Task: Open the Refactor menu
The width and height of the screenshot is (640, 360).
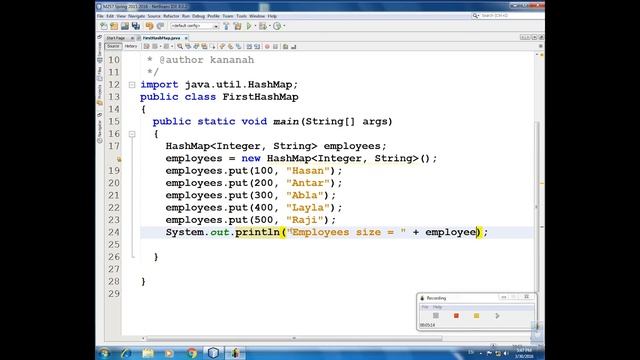Action: [171, 16]
